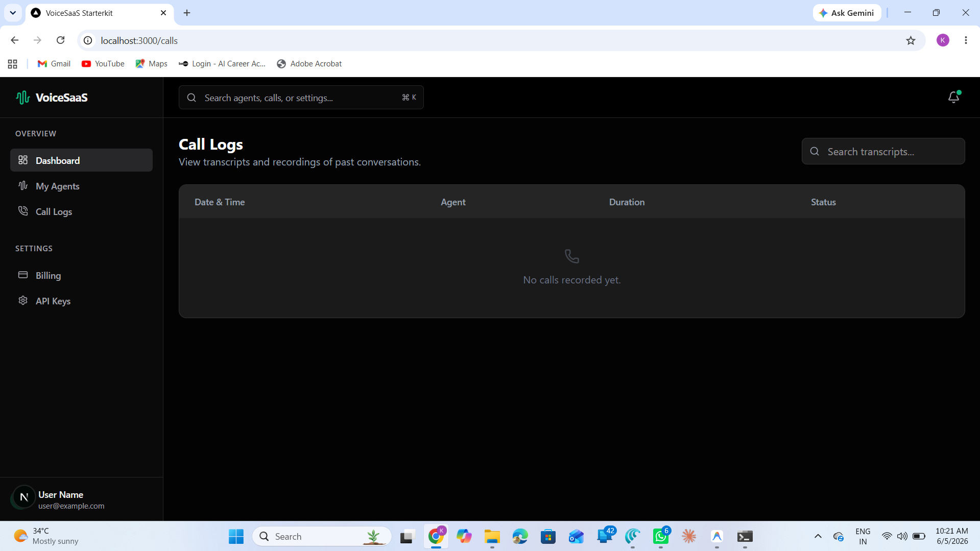Click the My Agents waveform icon
The width and height of the screenshot is (980, 551).
(23, 185)
